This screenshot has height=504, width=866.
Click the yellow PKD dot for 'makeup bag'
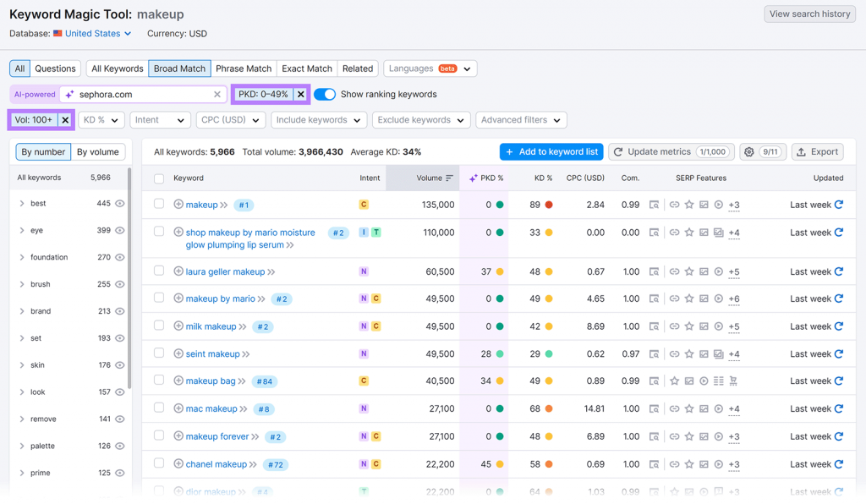(x=500, y=381)
